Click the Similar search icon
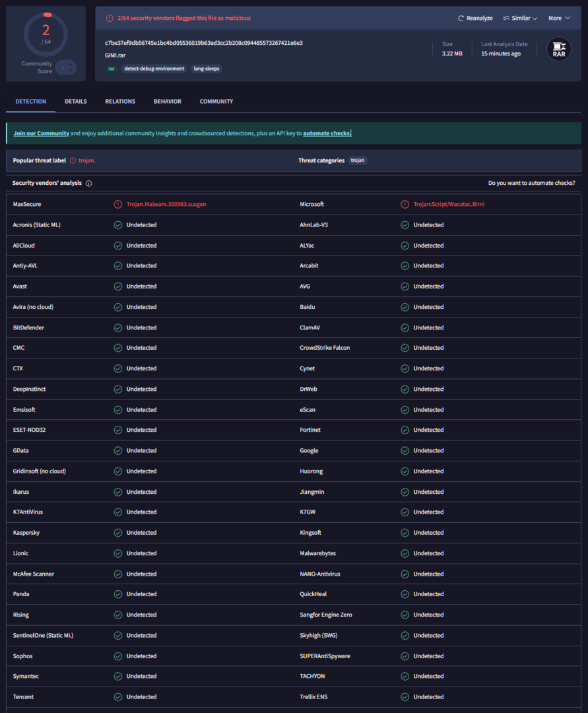Viewport: 588px width, 713px height. pyautogui.click(x=506, y=18)
